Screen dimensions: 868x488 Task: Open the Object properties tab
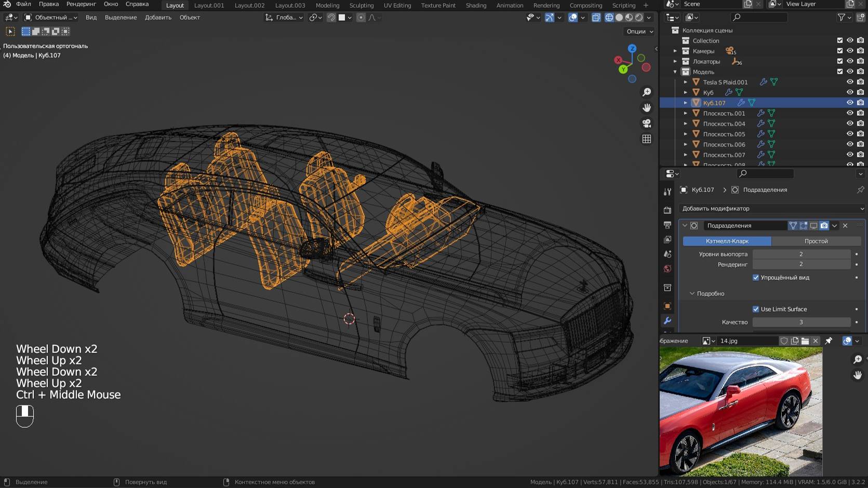point(667,306)
